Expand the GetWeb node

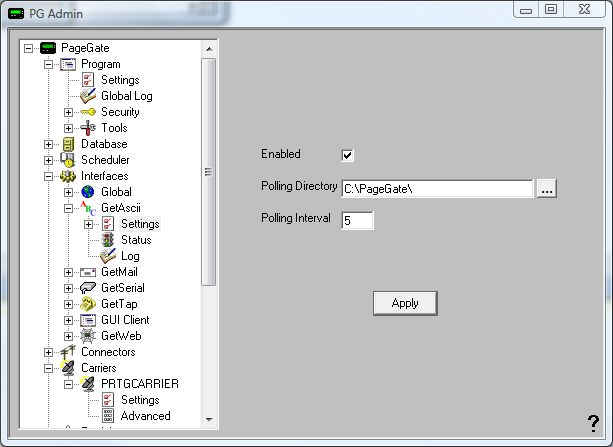[x=68, y=336]
